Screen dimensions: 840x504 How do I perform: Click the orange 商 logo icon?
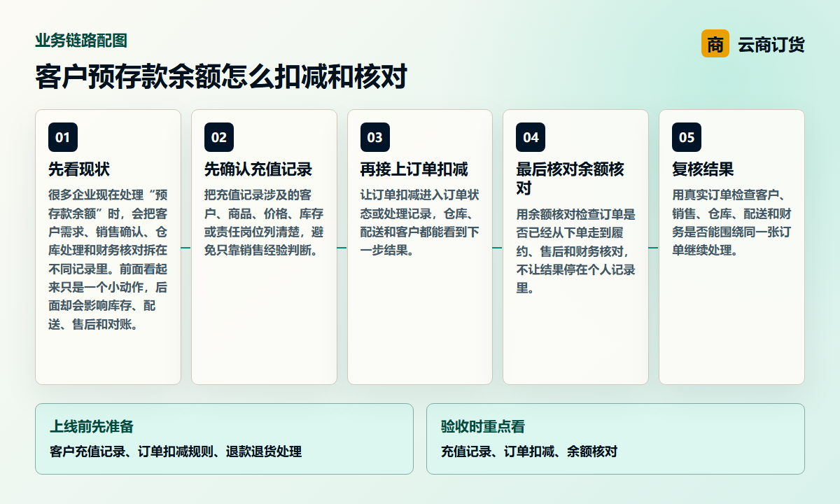click(x=715, y=44)
